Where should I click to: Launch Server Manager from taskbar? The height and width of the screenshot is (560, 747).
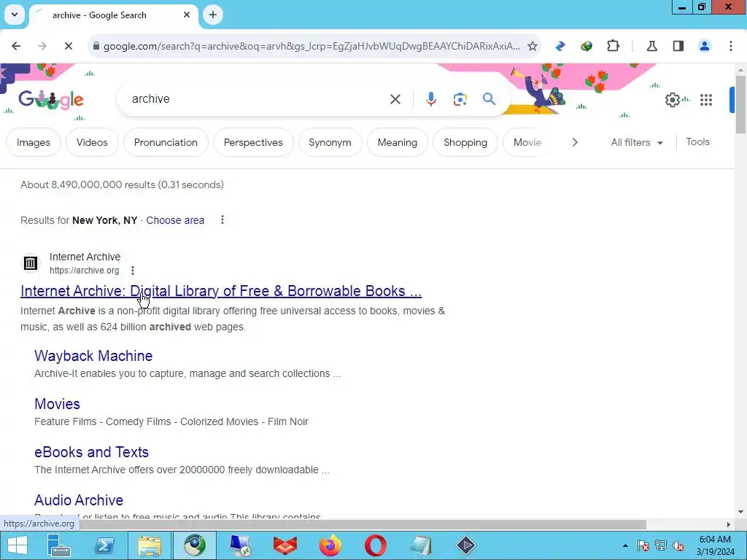point(59,545)
